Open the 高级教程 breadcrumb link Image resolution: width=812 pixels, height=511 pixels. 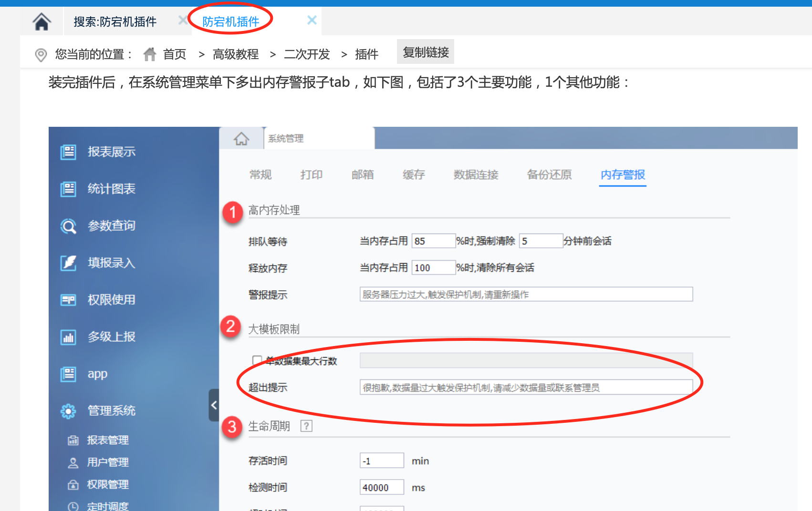235,54
